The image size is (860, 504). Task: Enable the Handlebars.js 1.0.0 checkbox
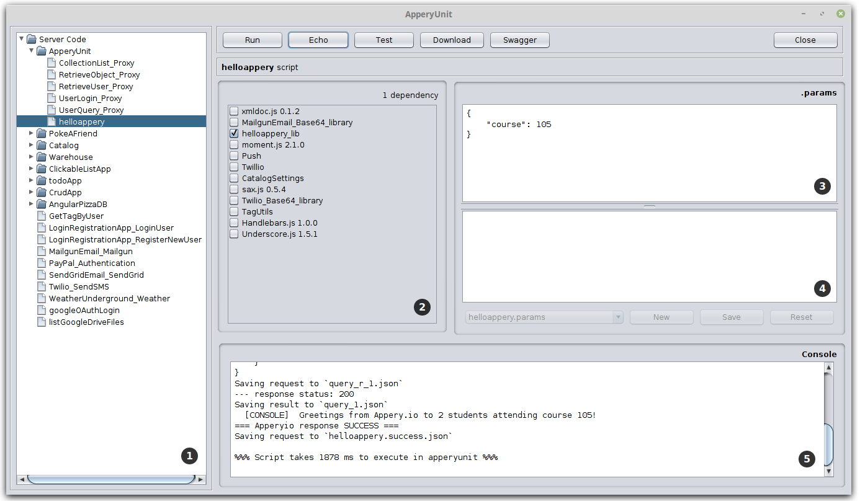234,223
